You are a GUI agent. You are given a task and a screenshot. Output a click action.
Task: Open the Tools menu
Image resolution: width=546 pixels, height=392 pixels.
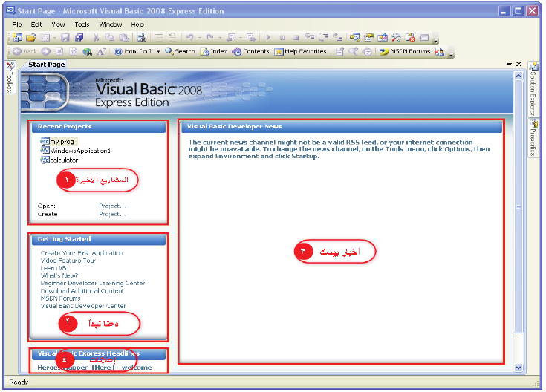pos(82,24)
